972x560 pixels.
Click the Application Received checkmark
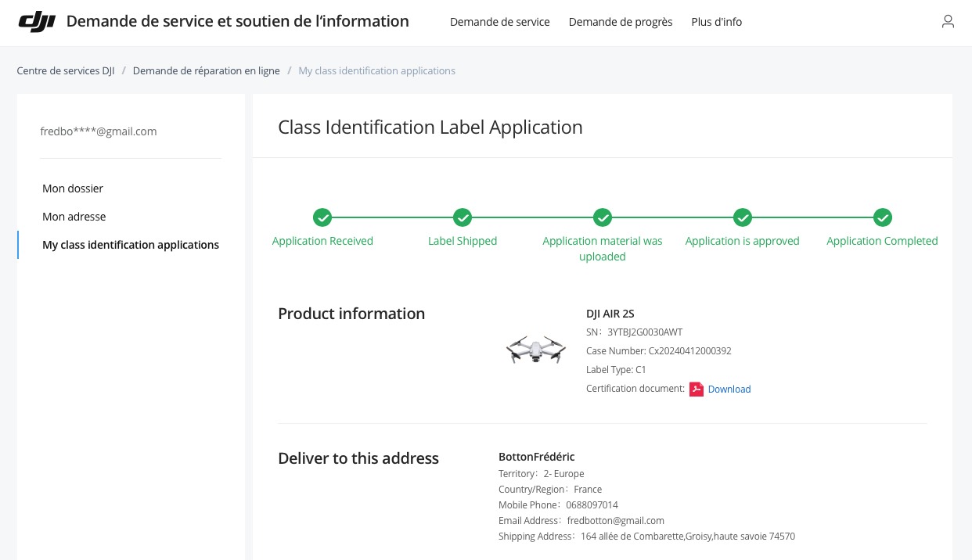(322, 217)
